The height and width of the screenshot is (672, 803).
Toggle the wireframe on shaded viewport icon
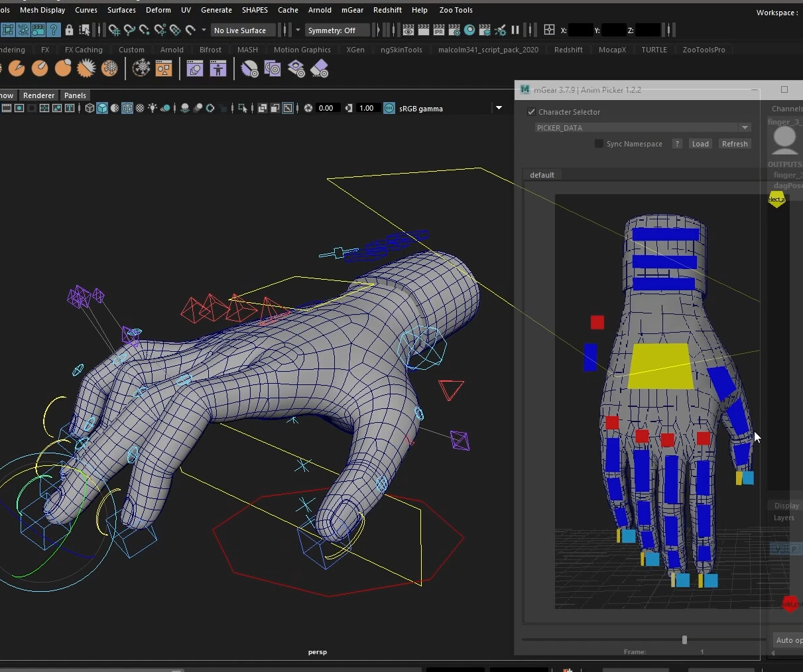coord(127,108)
